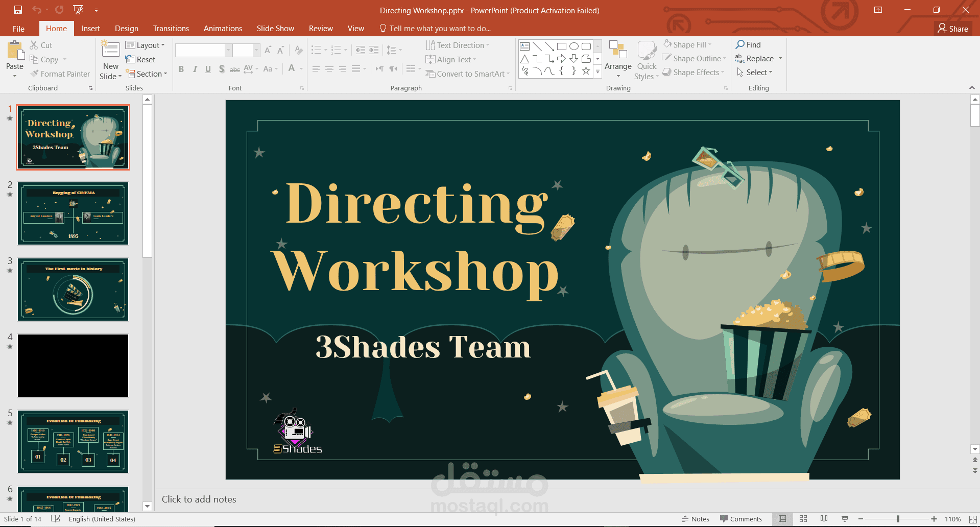Toggle Center text alignment
980x527 pixels.
[329, 69]
